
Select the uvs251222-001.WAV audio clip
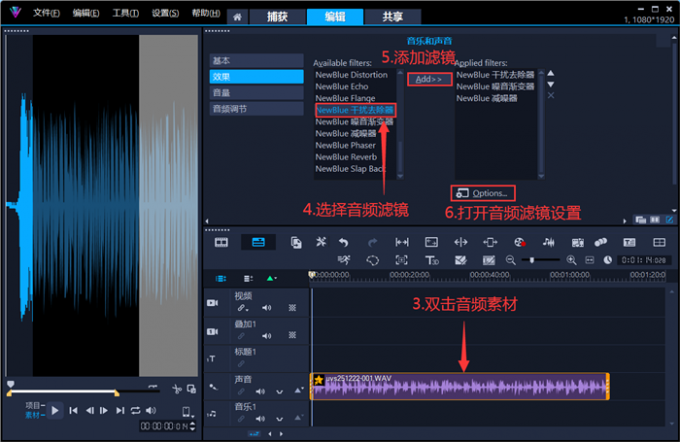[460, 386]
